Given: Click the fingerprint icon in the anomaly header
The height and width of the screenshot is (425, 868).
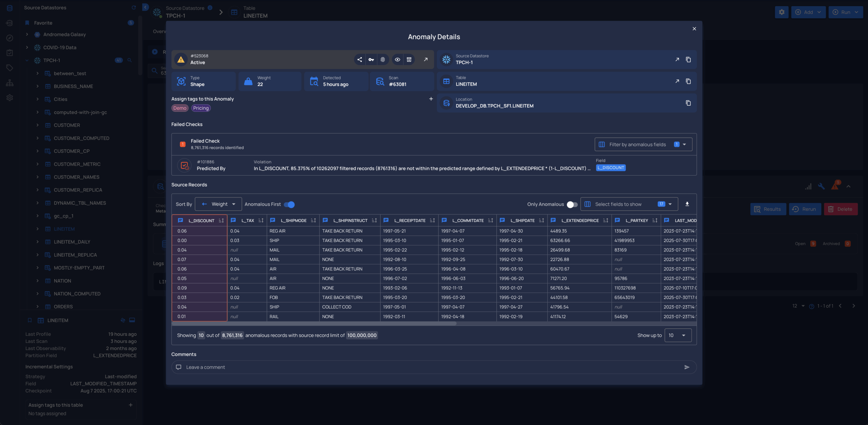Looking at the screenshot, I should pos(383,60).
